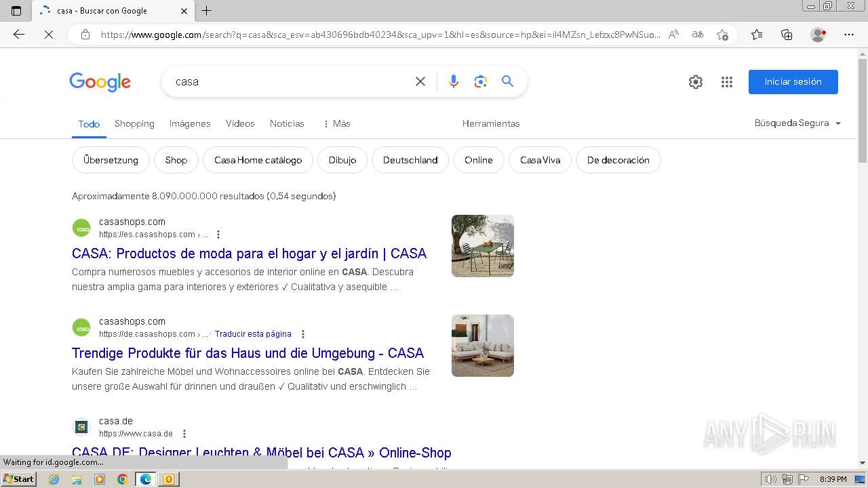Select Casa Viva filter chip
This screenshot has width=868, height=488.
point(540,160)
